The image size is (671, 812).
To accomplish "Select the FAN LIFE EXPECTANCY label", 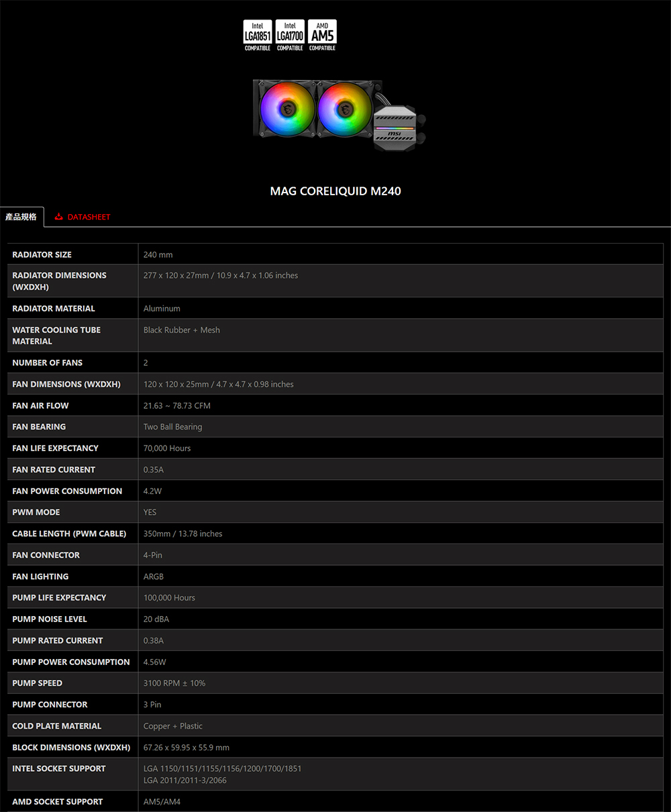I will [x=55, y=448].
